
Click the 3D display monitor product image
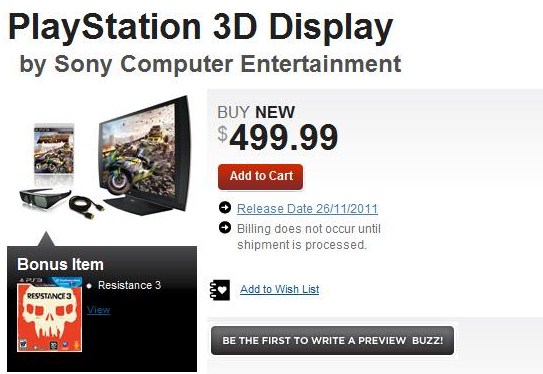coord(145,154)
